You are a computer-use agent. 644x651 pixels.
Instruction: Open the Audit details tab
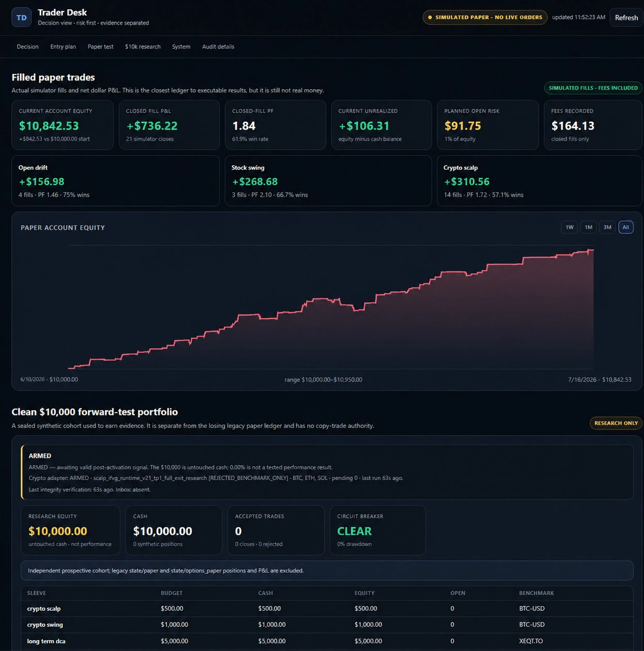pos(218,46)
